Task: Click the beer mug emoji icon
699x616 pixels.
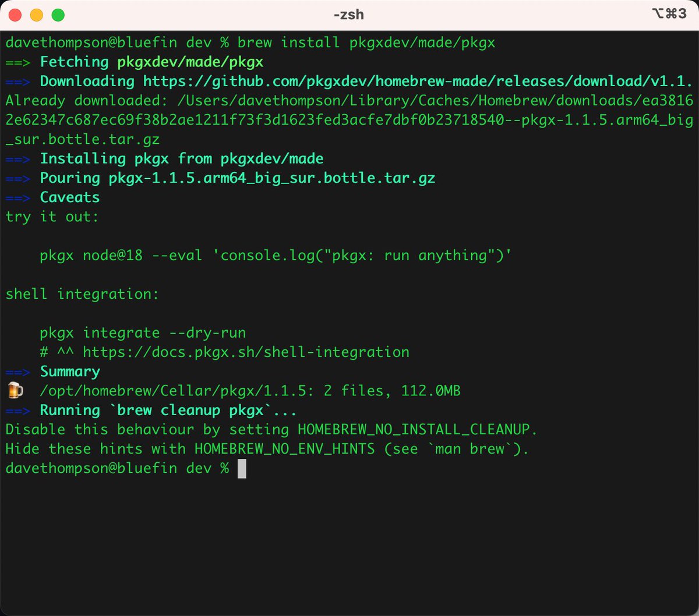Action: (15, 391)
